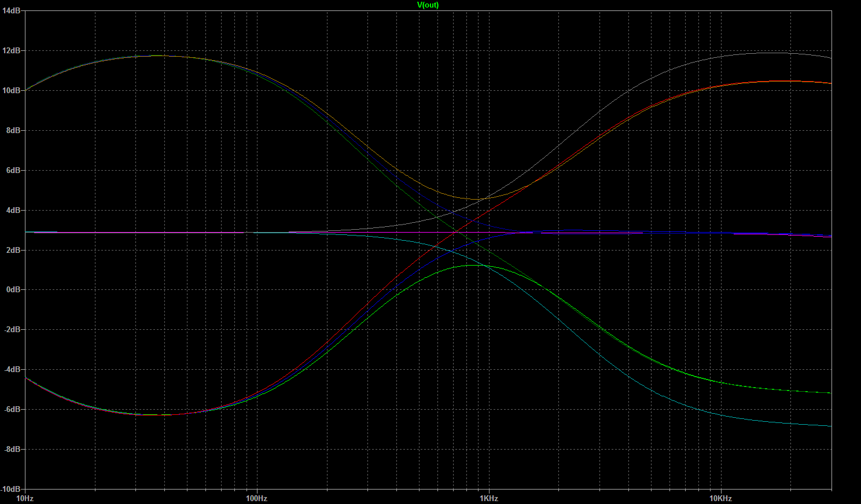
Task: Select the V(out) trace label
Action: [x=428, y=5]
